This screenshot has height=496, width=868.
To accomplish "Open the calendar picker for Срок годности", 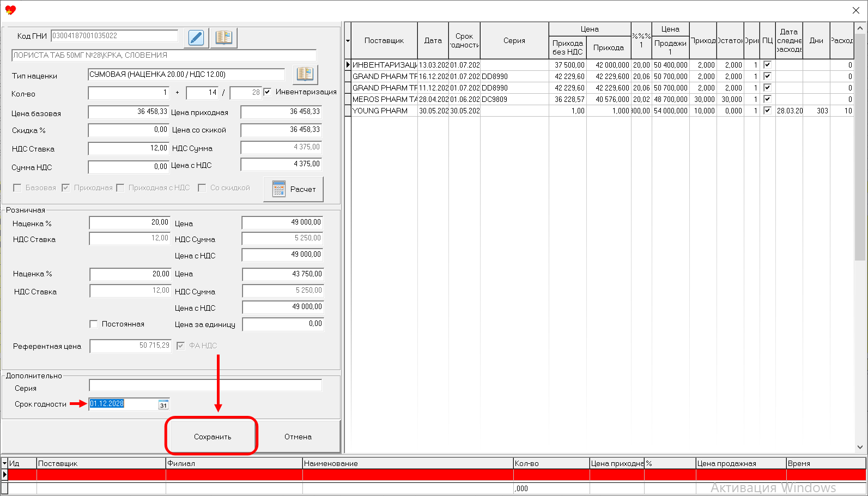I will pyautogui.click(x=163, y=405).
